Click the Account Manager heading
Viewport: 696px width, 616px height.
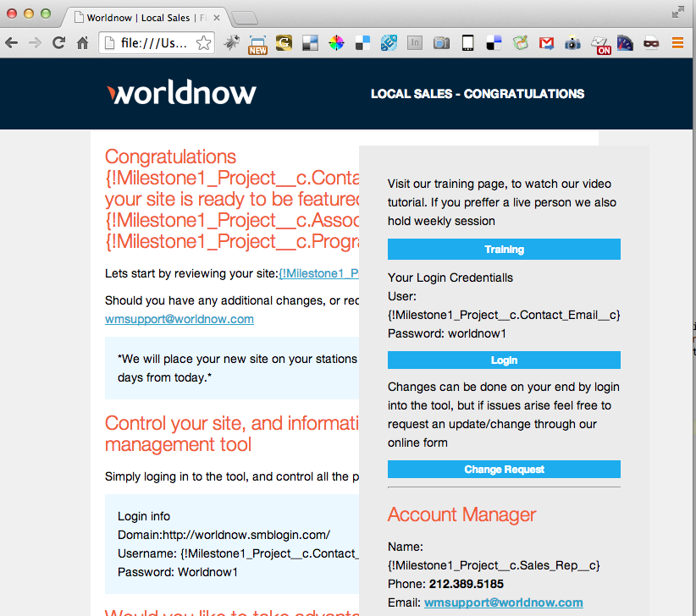coord(461,515)
